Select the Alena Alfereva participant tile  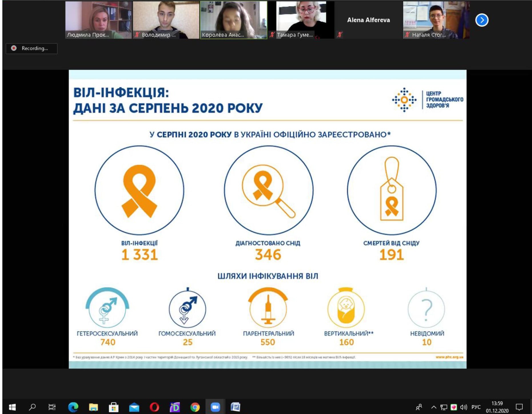[x=368, y=20]
